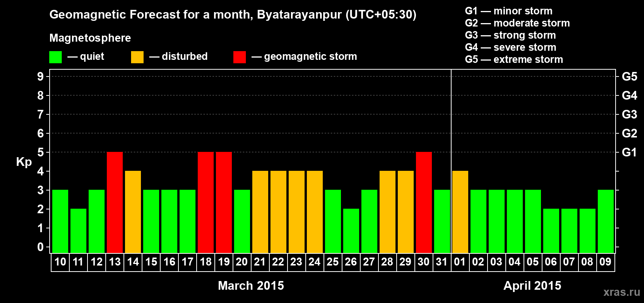Click the Kp axis value 7
The width and height of the screenshot is (644, 303).
pos(41,114)
